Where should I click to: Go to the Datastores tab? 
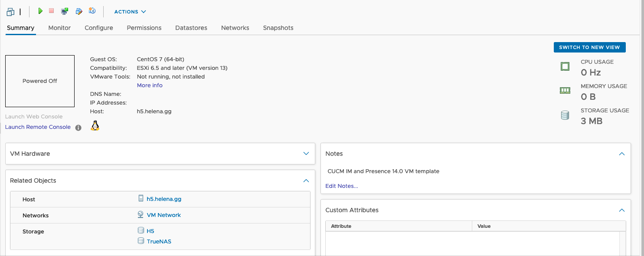191,28
